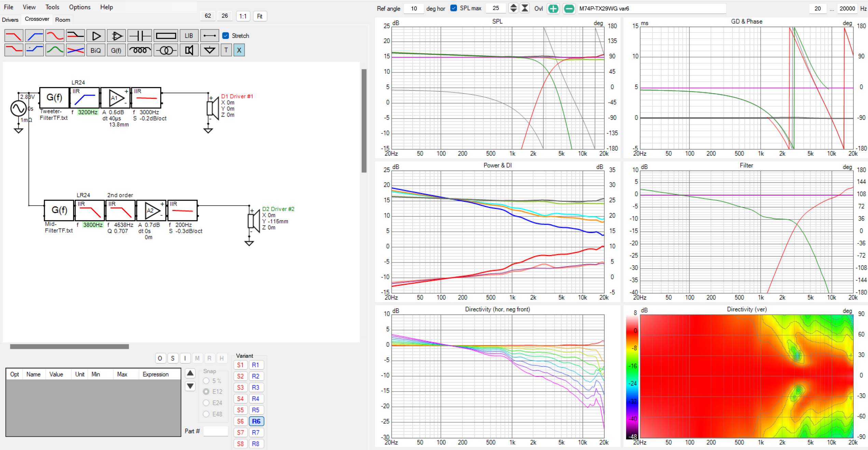The width and height of the screenshot is (868, 450).
Task: Click the S button next to O
Action: (173, 358)
